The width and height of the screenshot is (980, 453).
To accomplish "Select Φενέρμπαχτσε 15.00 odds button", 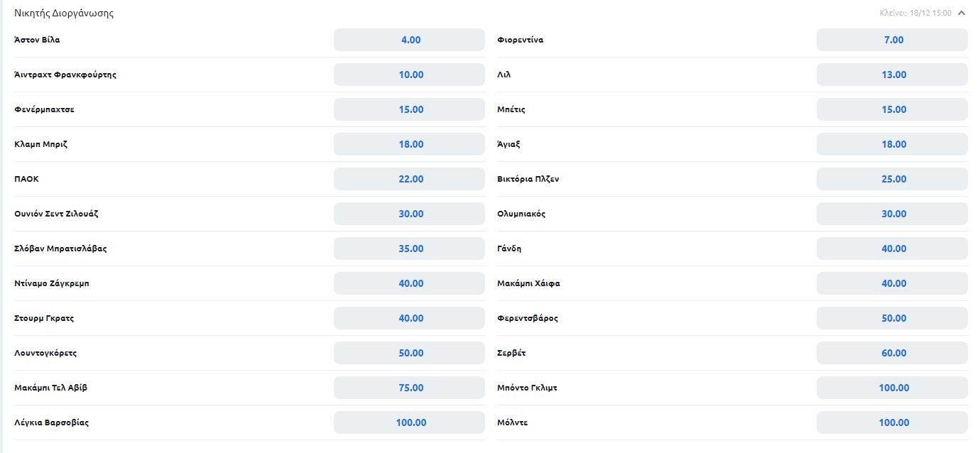I will (410, 109).
